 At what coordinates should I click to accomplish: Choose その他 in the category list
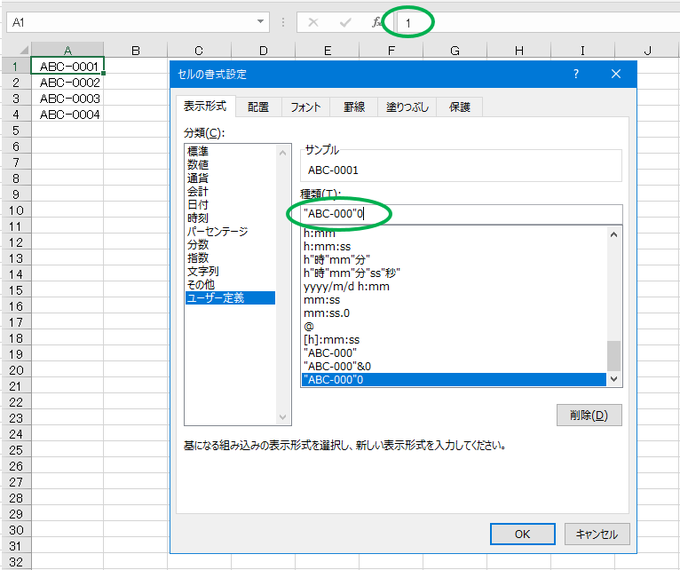(x=230, y=285)
